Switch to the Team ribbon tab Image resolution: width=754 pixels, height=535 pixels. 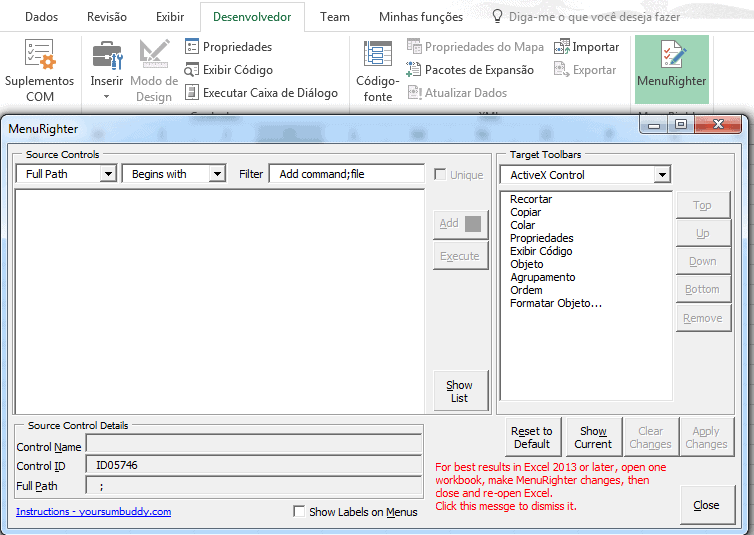pyautogui.click(x=335, y=17)
